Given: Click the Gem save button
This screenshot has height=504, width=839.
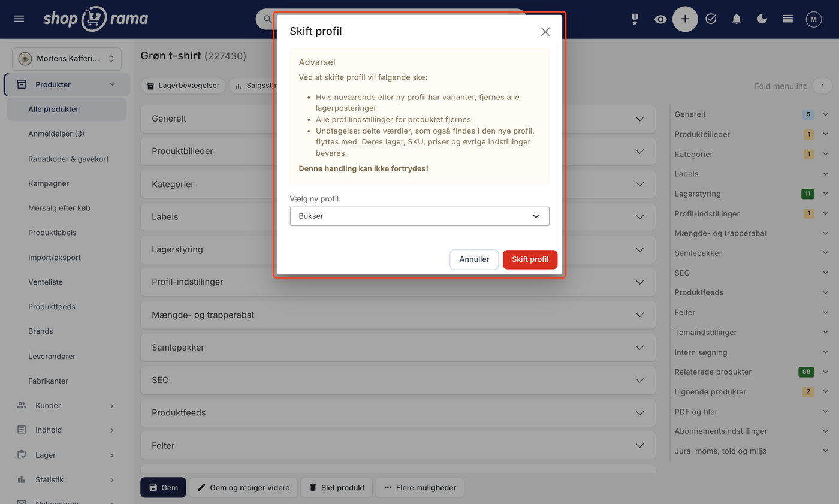Looking at the screenshot, I should 163,487.
